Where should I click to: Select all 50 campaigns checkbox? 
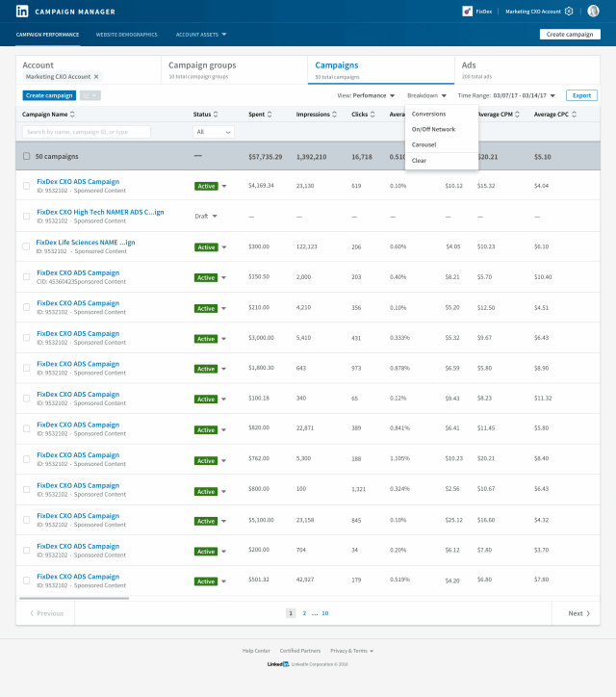click(27, 157)
